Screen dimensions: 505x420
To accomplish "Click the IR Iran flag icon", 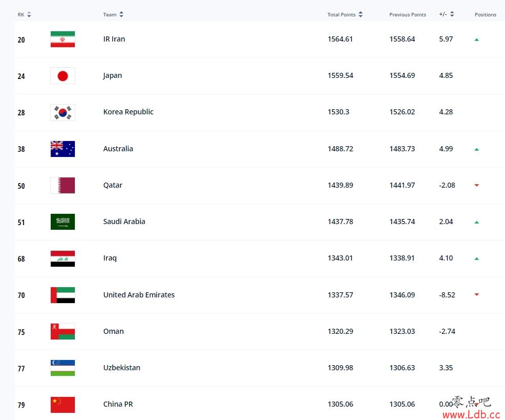I will click(63, 39).
